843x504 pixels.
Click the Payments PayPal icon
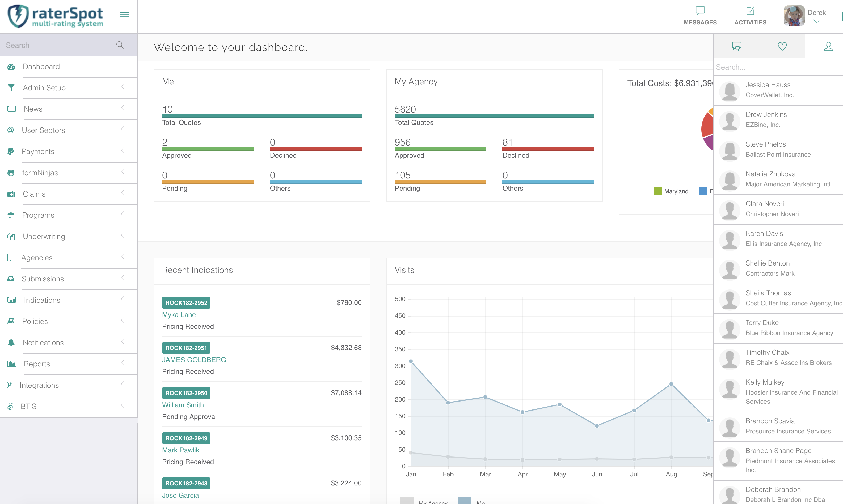tap(11, 151)
